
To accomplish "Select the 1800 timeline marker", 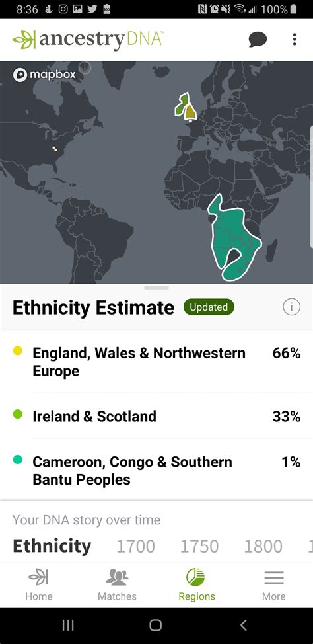I will pos(263,546).
